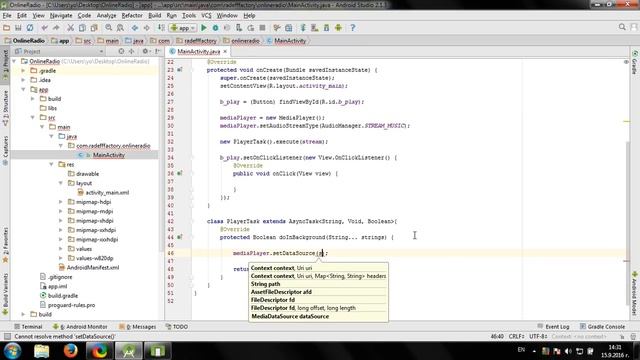Expand the values-w820dp folder node

(x=61, y=258)
